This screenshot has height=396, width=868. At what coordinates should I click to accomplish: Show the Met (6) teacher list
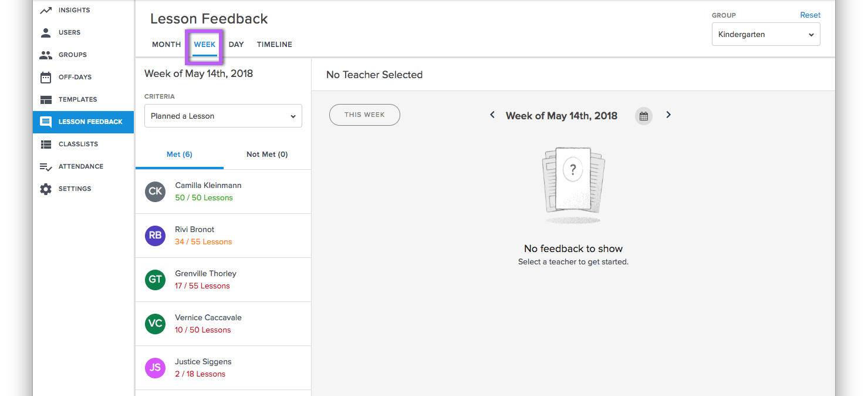point(180,155)
